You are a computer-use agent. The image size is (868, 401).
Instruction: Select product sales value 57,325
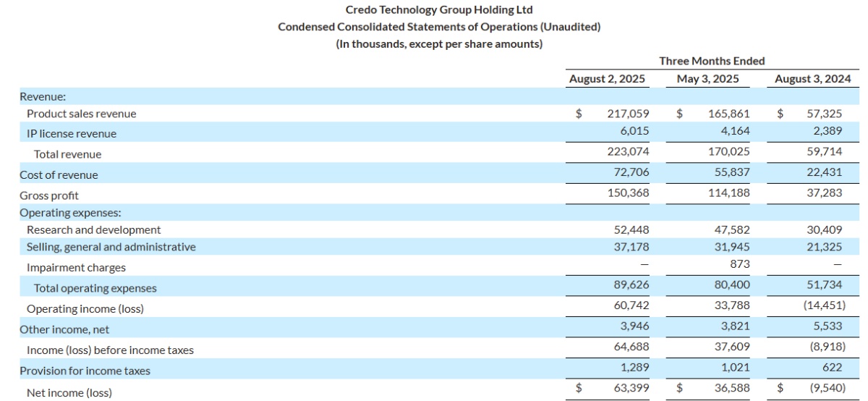(825, 114)
